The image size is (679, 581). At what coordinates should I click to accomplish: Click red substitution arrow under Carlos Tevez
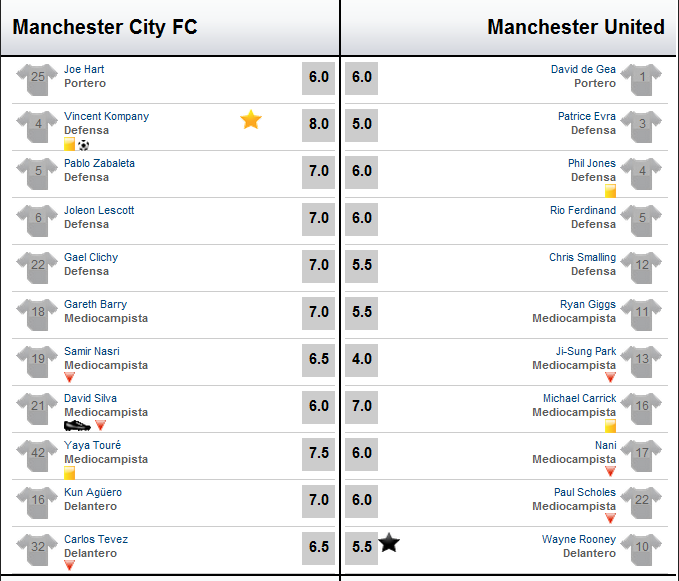[69, 565]
